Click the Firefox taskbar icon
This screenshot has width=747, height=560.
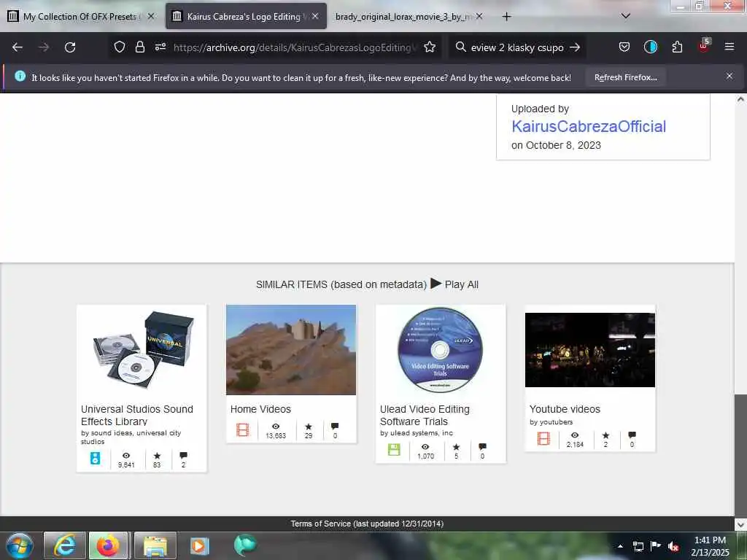pyautogui.click(x=108, y=545)
